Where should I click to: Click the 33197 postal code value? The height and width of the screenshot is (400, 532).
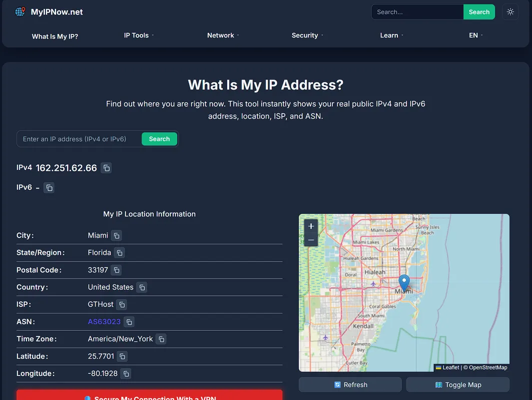click(x=98, y=270)
